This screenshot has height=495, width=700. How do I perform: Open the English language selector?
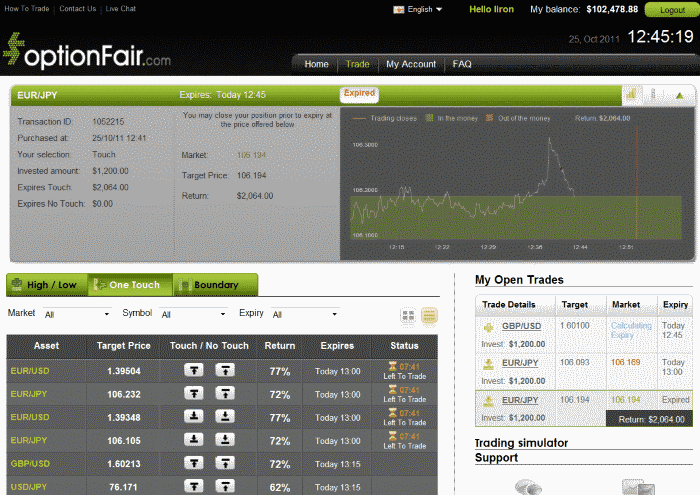(x=418, y=9)
